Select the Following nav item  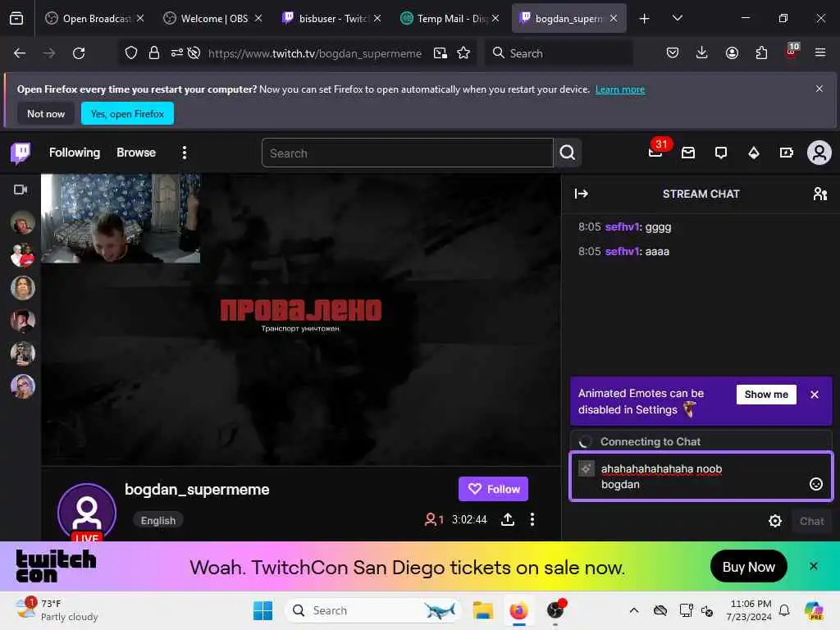[75, 153]
